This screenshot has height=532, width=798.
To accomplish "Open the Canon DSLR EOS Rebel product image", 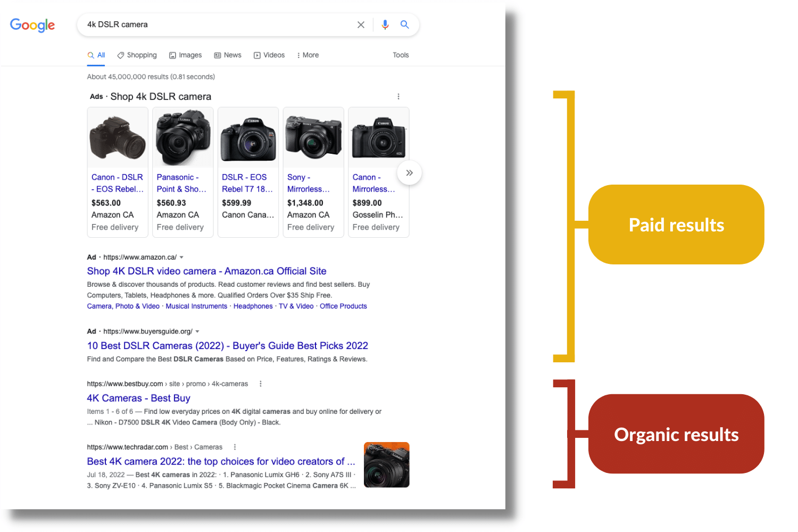I will click(x=118, y=138).
